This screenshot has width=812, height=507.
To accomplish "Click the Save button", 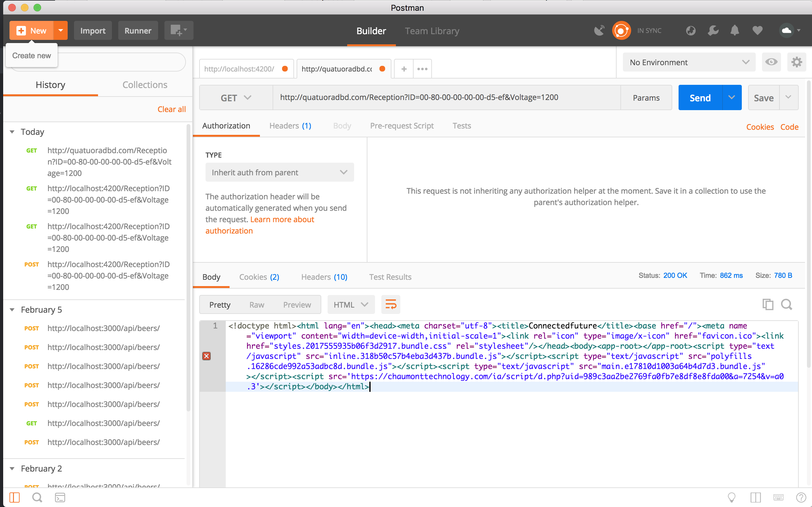I will 764,97.
